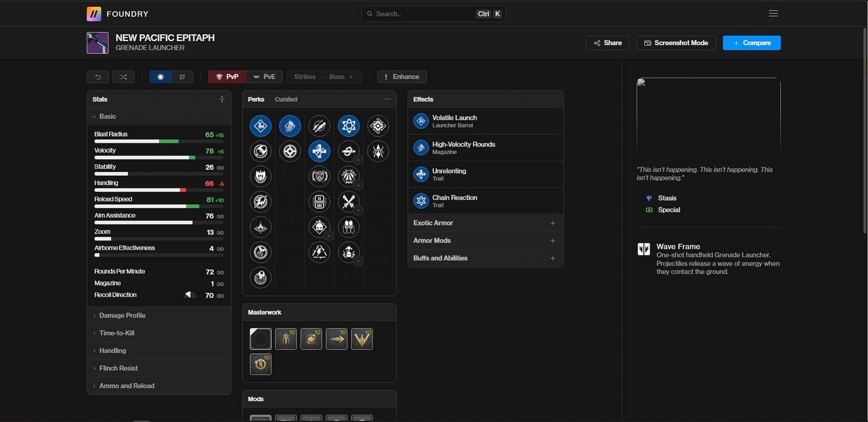Screen dimensions: 868x422
Task: Click the Blast Radius stat bar
Action: pos(159,141)
